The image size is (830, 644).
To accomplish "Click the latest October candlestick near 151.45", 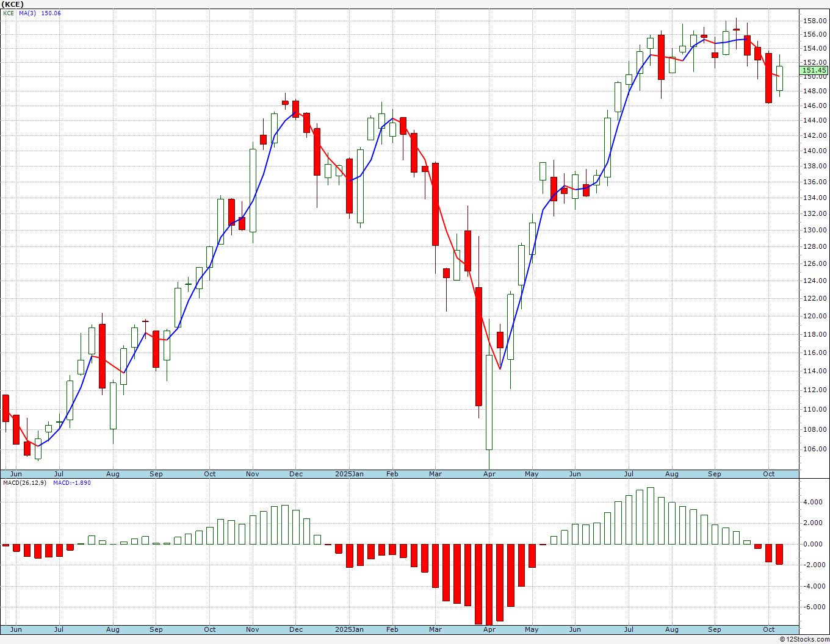I will (x=779, y=78).
